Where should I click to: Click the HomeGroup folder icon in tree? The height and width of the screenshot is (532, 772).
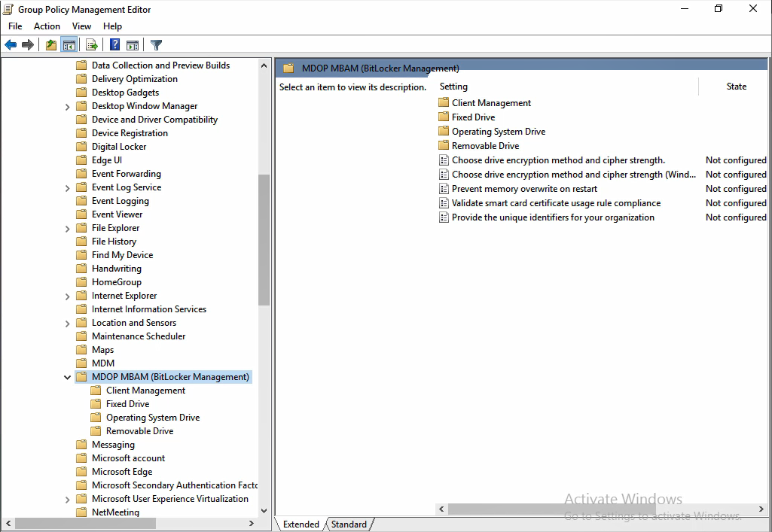tap(82, 281)
